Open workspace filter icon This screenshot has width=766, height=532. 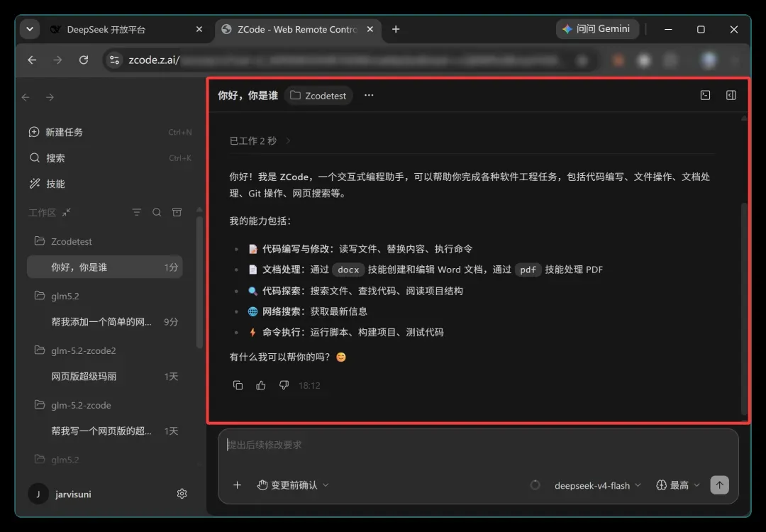coord(136,212)
